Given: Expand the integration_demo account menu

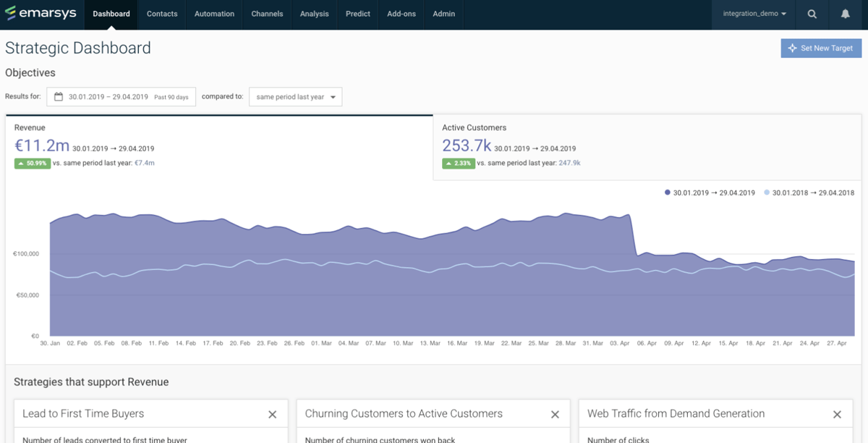Looking at the screenshot, I should click(752, 14).
